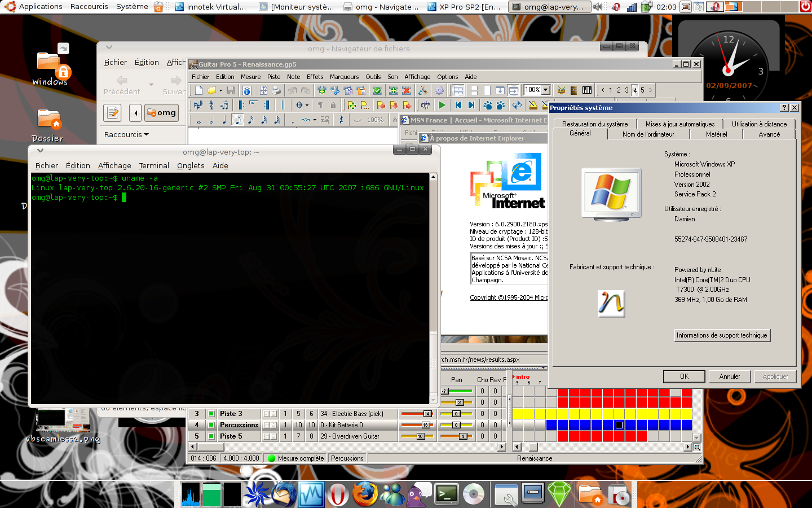Image resolution: width=812 pixels, height=508 pixels.
Task: Open Thunderbird mail from the dock
Action: 284,494
